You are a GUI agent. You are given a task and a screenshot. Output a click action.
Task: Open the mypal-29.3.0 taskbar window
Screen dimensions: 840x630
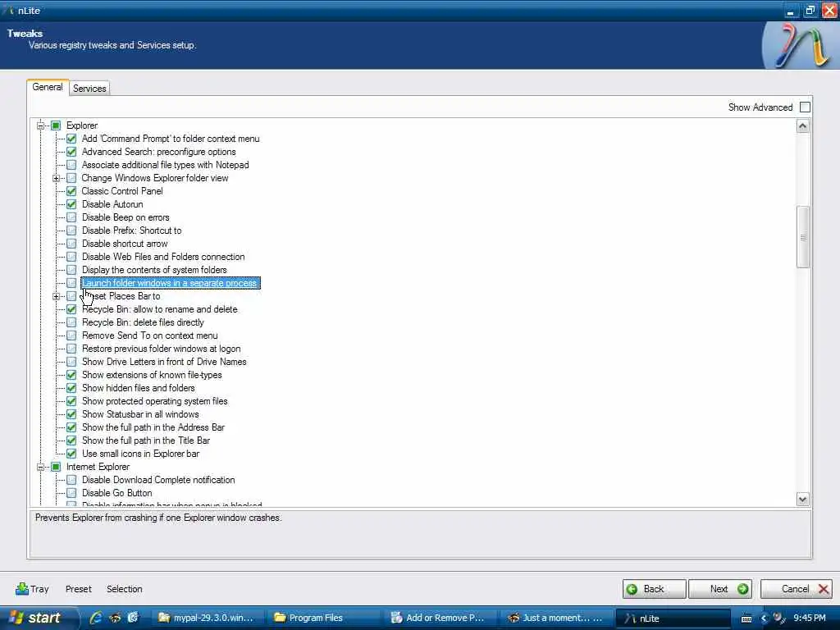pos(206,618)
